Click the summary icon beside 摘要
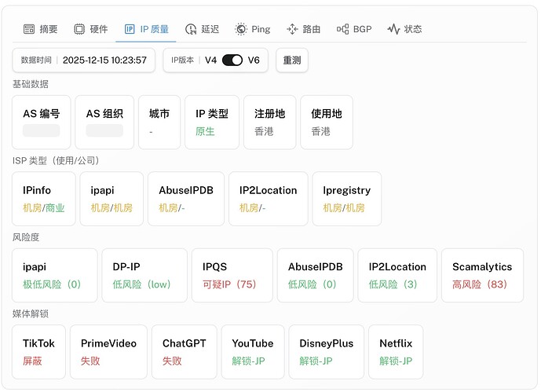Viewport: 541px width, 392px height. [29, 29]
